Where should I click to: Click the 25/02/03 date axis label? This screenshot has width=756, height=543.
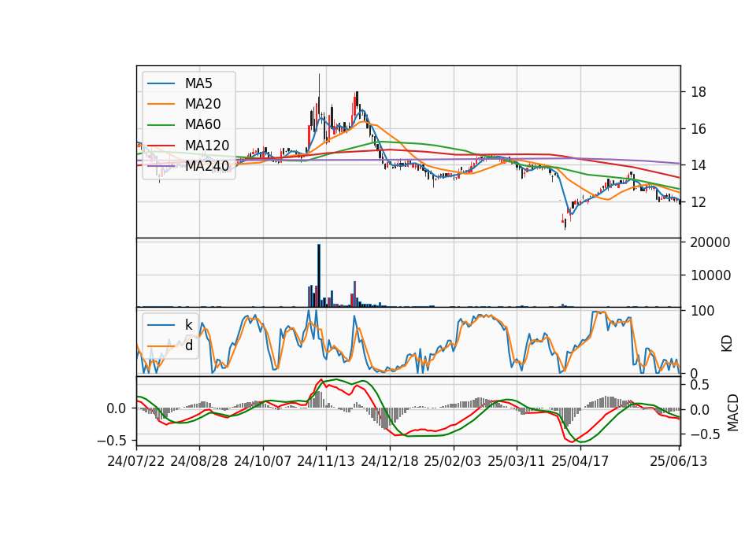tap(453, 461)
